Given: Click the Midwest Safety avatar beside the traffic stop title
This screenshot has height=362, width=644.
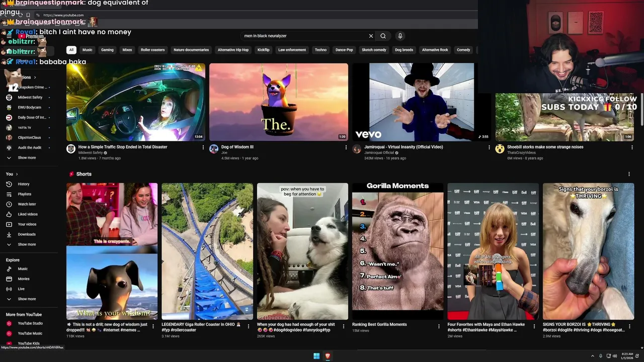Looking at the screenshot, I should click(71, 149).
